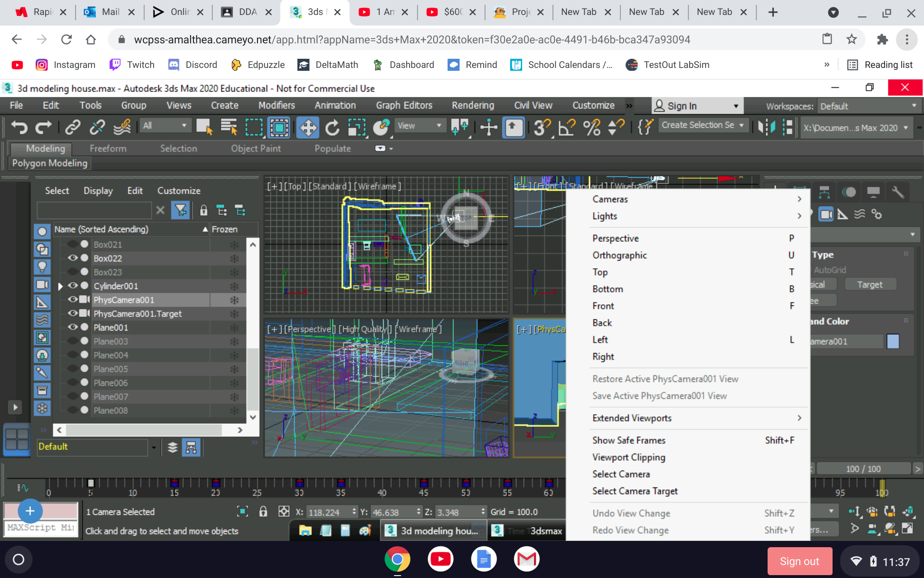Click the Use Pivot Point Center icon

pyautogui.click(x=459, y=127)
